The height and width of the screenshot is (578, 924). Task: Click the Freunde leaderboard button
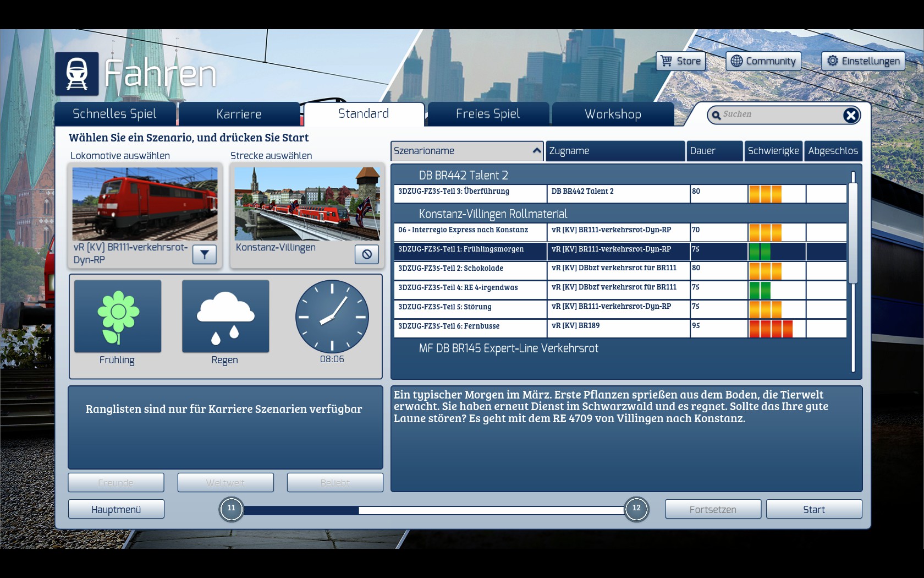(x=116, y=483)
